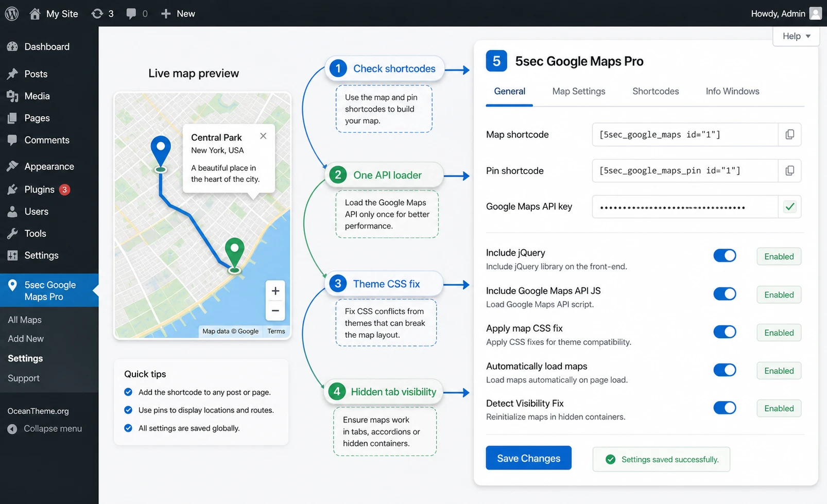
Task: Click the 5sec Google Maps Pro pin icon
Action: click(12, 285)
